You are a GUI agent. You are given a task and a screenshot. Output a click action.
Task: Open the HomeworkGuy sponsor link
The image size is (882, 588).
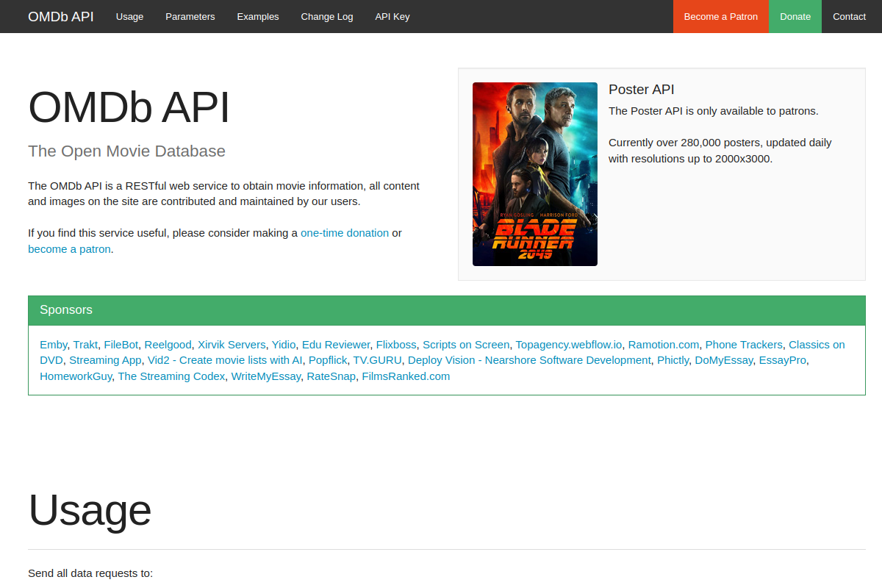click(x=76, y=376)
